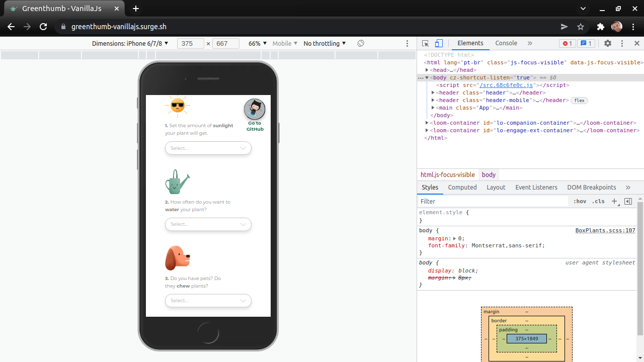Click the sun with sunglasses image

click(177, 106)
